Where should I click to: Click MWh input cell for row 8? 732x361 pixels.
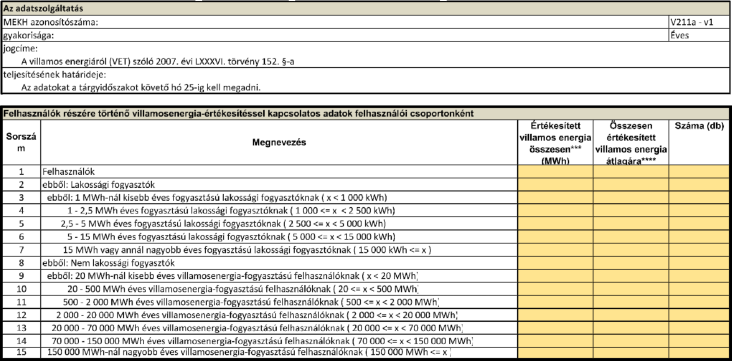click(556, 263)
